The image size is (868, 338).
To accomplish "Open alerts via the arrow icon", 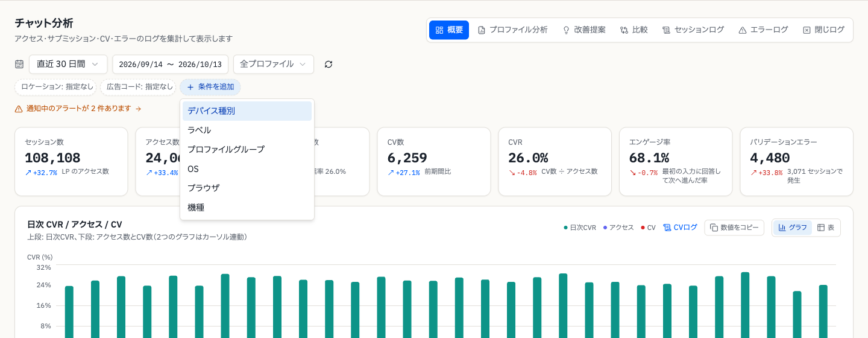I will click(x=138, y=109).
